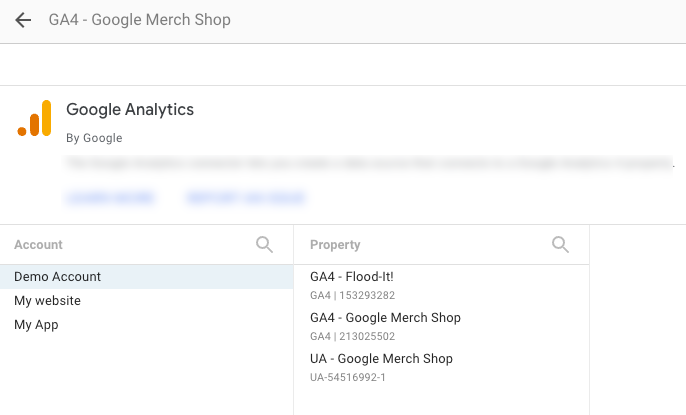
Task: Click the Google Analytics bar-chart logo
Action: 34,118
